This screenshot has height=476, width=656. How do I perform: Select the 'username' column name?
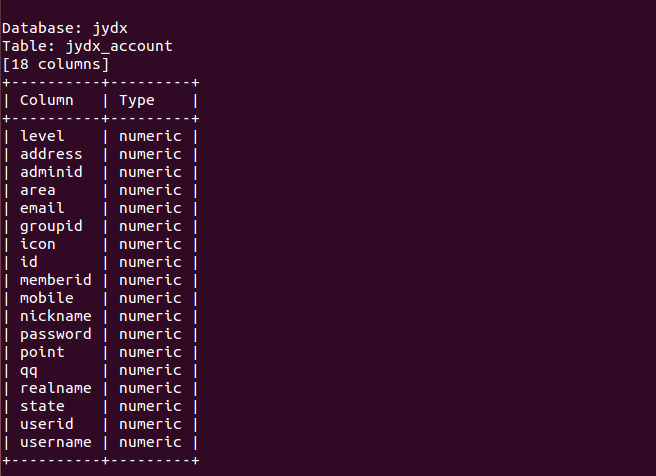point(56,442)
